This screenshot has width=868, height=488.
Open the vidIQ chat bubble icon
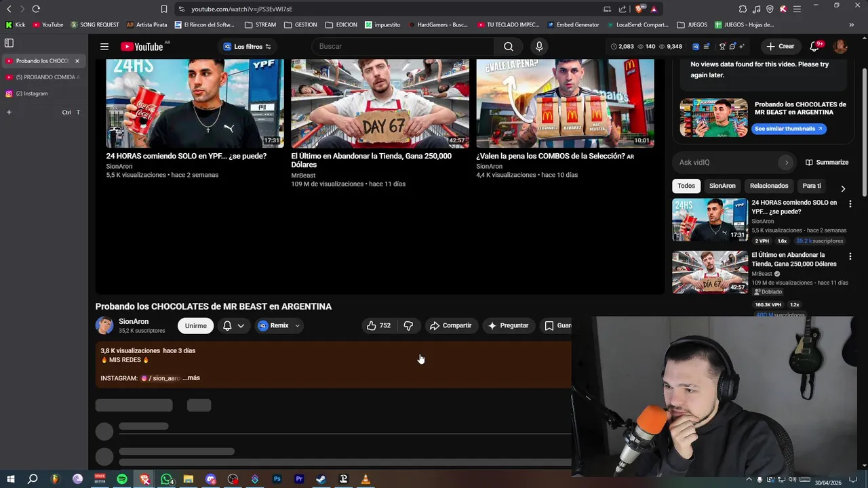pos(732,46)
